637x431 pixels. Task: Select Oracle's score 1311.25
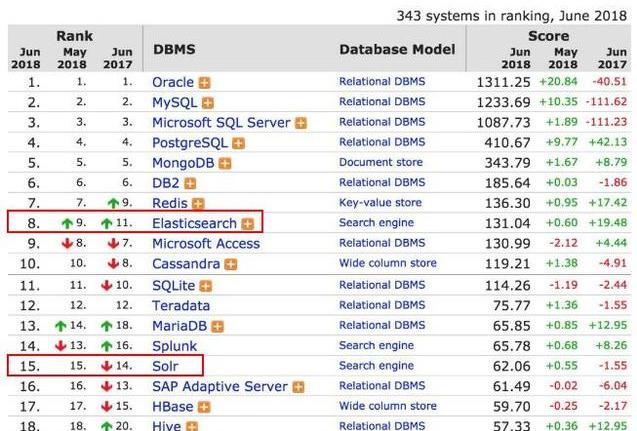pyautogui.click(x=503, y=82)
